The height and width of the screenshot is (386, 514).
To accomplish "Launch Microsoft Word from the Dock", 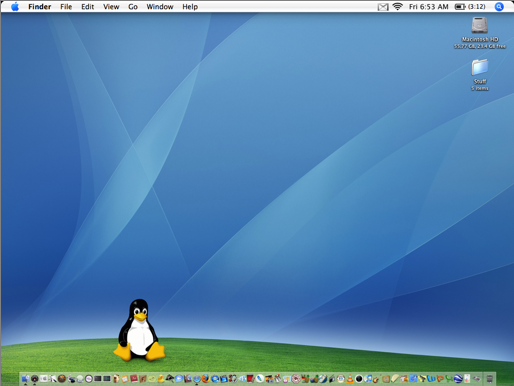I will [x=432, y=379].
